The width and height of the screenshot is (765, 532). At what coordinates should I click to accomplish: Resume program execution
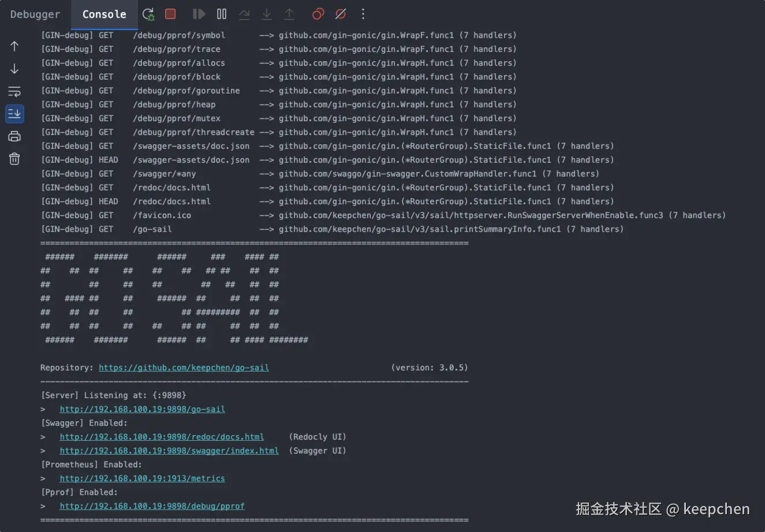tap(199, 14)
